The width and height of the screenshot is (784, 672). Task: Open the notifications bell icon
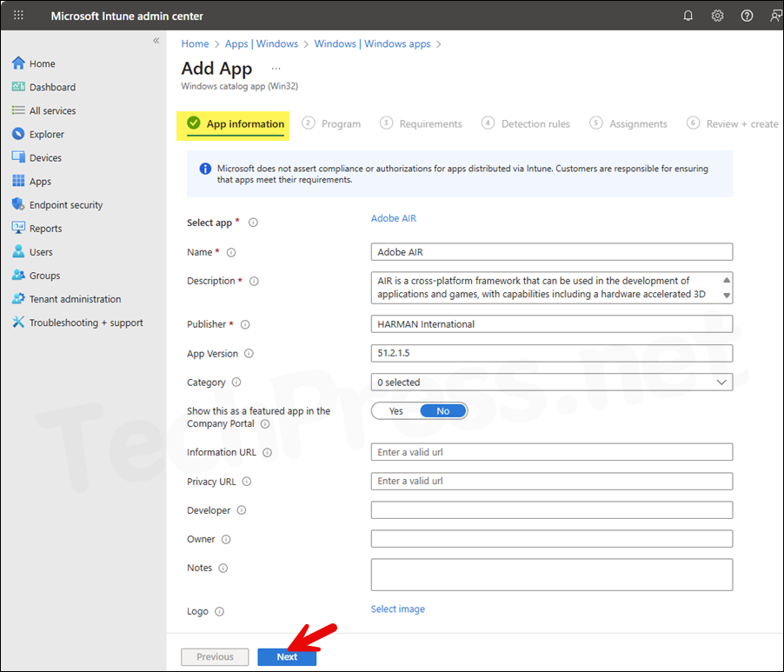(x=688, y=16)
